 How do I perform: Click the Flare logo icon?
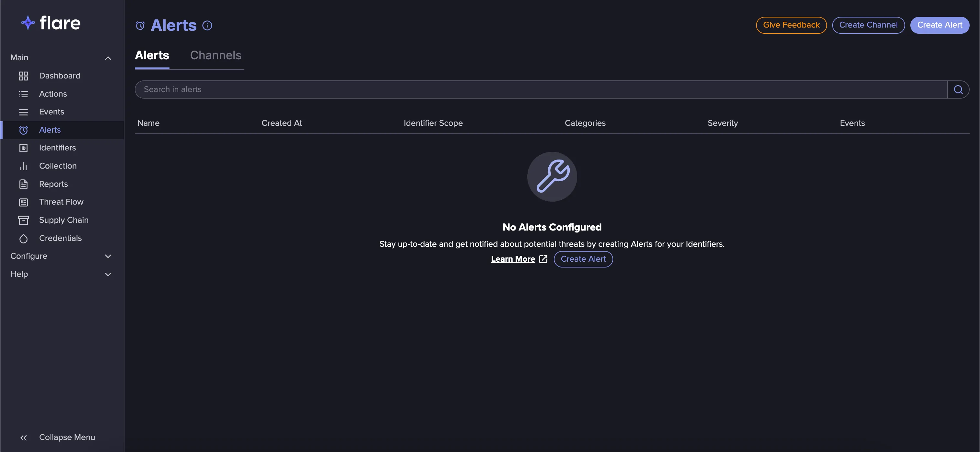[x=28, y=23]
